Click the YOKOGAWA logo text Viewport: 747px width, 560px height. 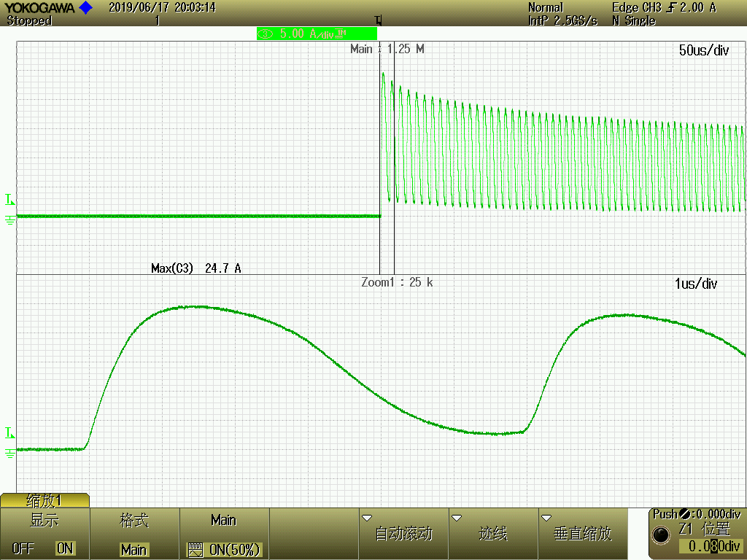coord(40,7)
